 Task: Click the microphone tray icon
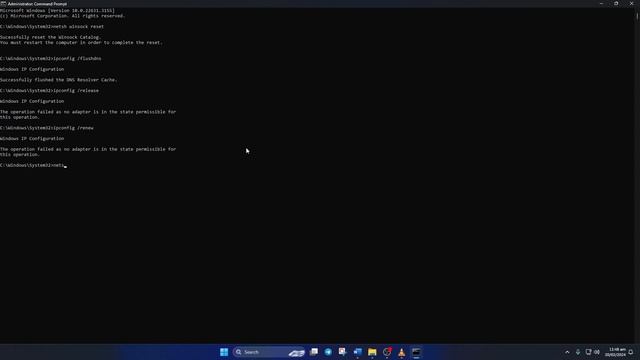point(578,352)
